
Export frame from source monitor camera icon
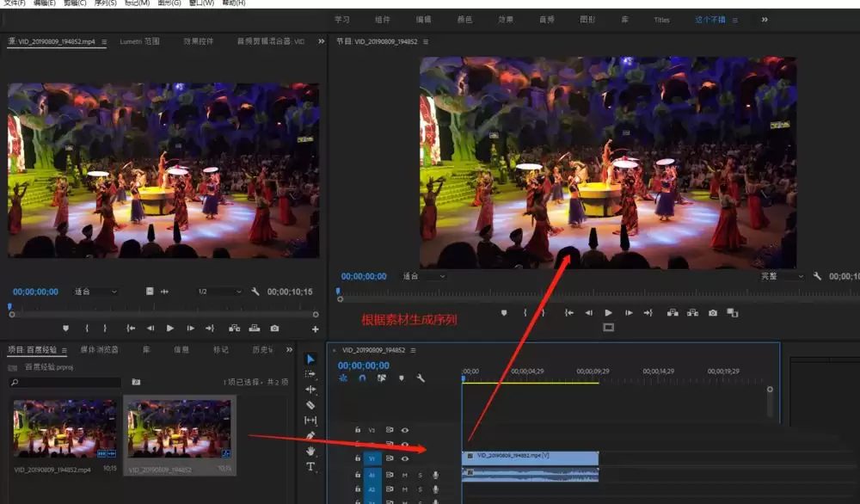(274, 328)
